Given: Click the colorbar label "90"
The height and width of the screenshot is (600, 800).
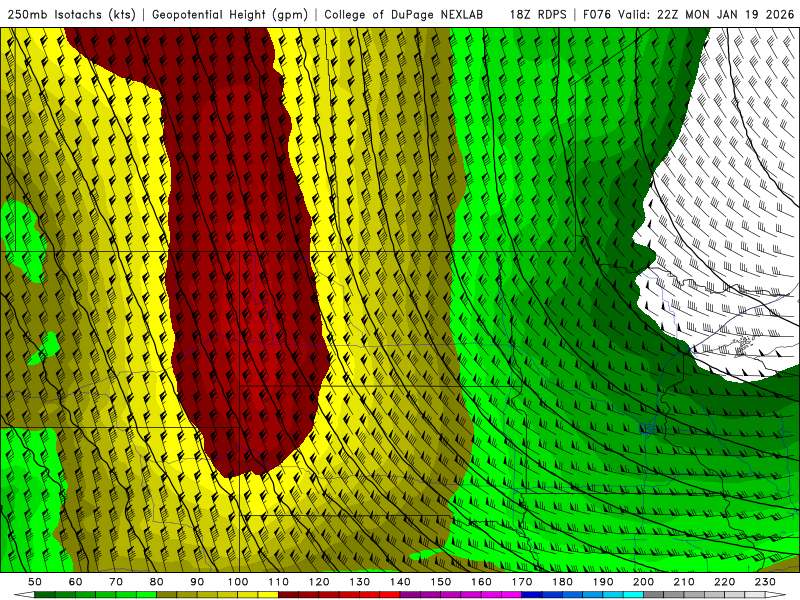Looking at the screenshot, I should pyautogui.click(x=197, y=582).
